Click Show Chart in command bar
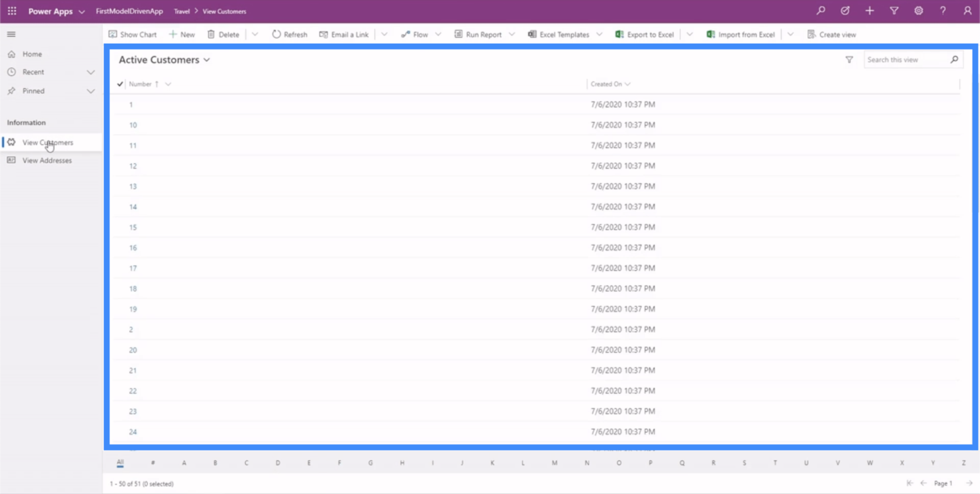 [x=132, y=34]
